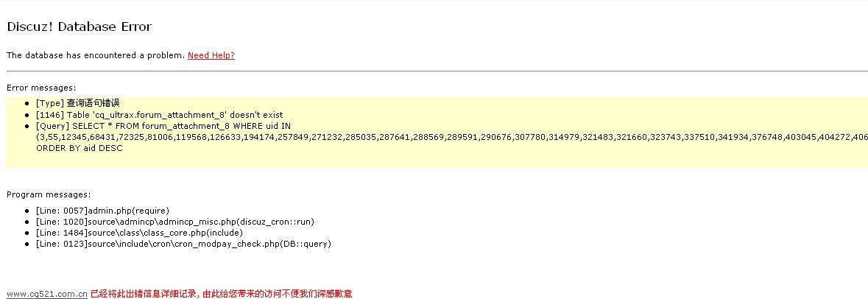Click the database has encountered a problem text

tap(96, 55)
